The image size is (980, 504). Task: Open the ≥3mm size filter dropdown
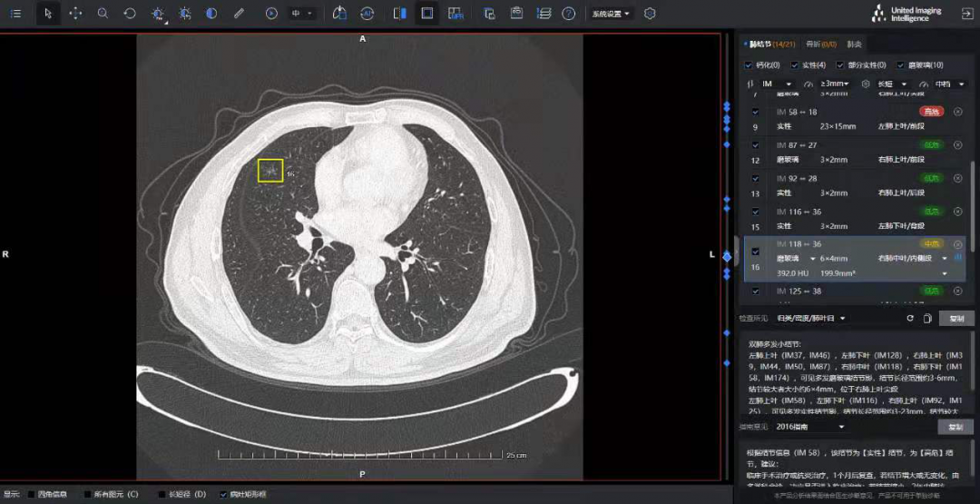pos(835,84)
